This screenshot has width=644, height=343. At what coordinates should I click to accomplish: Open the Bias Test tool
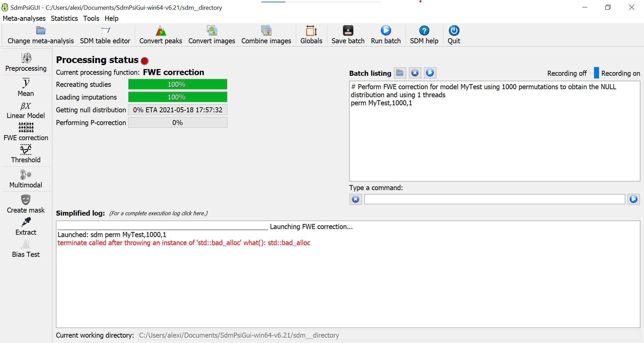tap(26, 249)
